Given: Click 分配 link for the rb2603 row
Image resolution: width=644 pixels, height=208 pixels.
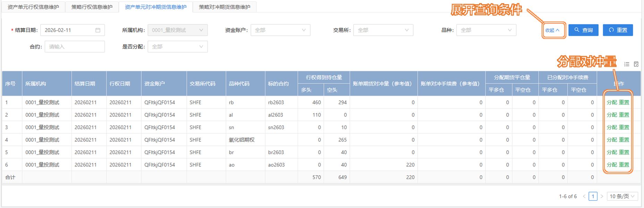Looking at the screenshot, I should click(612, 102).
